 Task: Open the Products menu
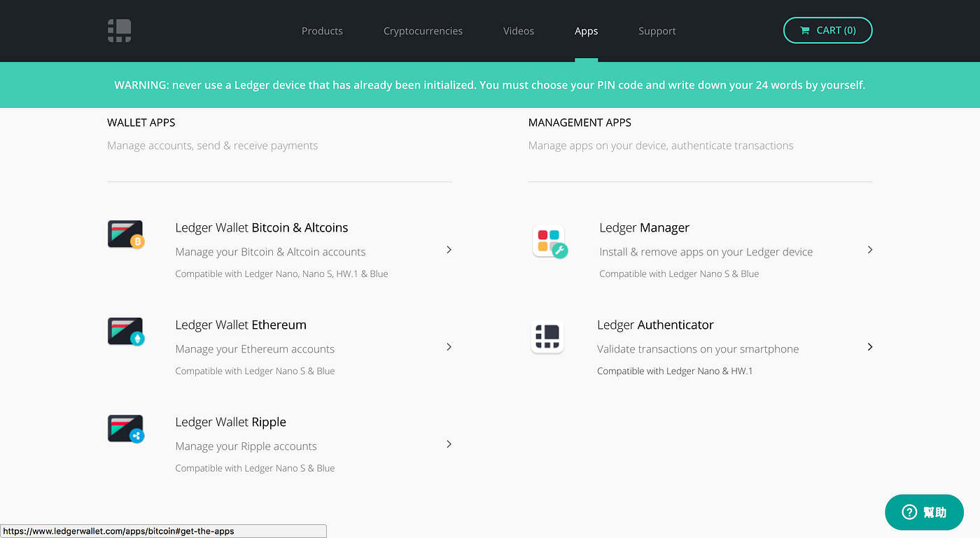[322, 31]
